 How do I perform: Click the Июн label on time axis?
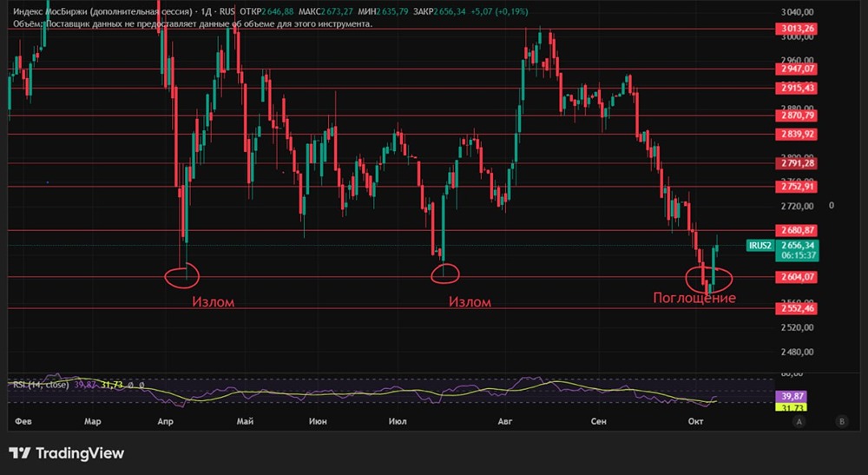click(x=318, y=421)
